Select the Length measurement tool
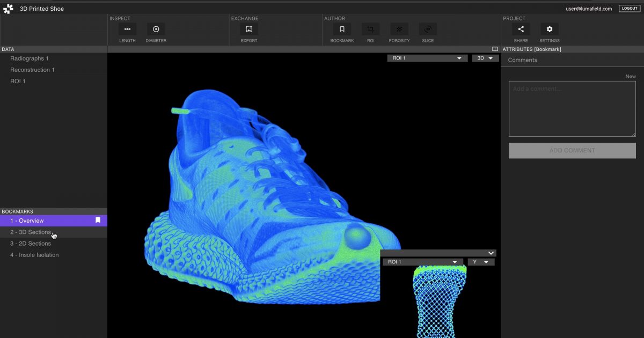This screenshot has height=338, width=644. point(127,30)
